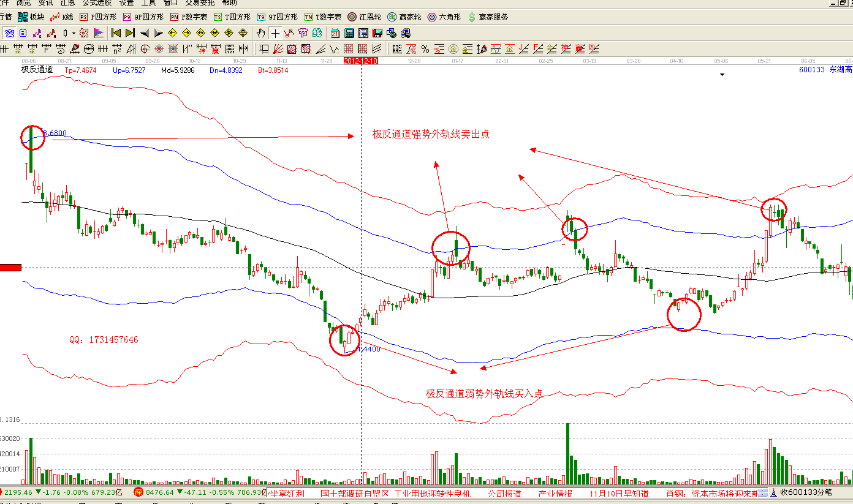Open the 江恩轮 (Gann wheel) tool
853x504 pixels.
[x=362, y=17]
